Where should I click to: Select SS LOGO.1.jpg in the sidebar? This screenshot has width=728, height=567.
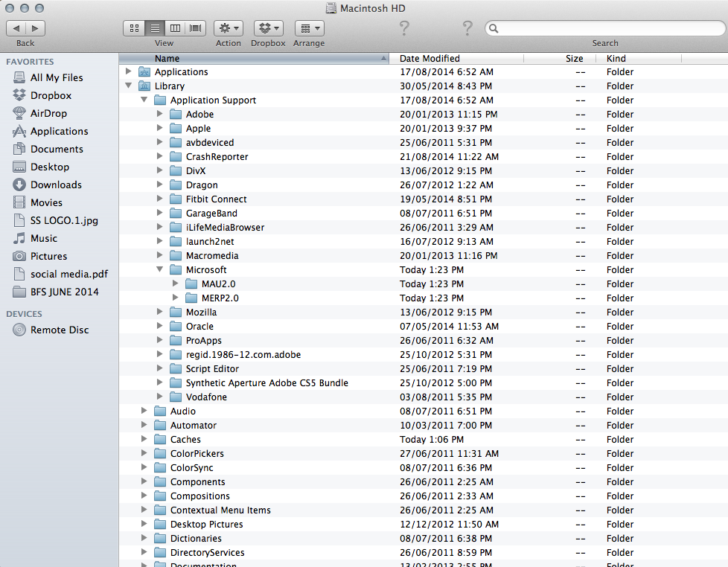pos(64,220)
